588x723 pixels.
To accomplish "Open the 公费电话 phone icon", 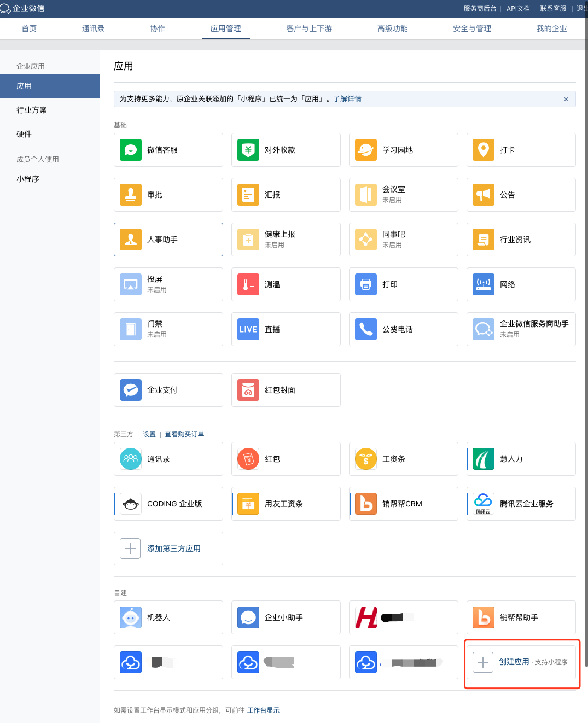I will pos(366,329).
